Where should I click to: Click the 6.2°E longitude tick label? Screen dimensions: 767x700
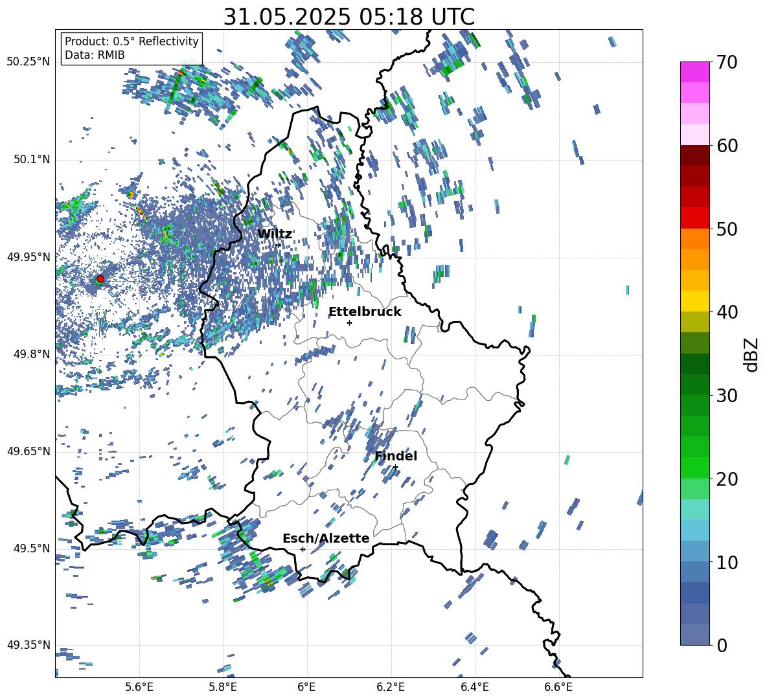point(391,687)
